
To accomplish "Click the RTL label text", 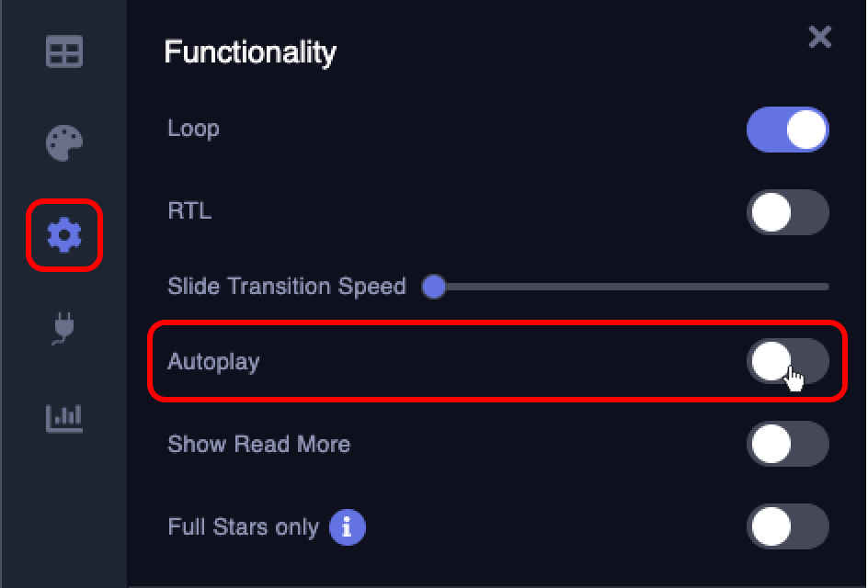I will click(x=188, y=212).
